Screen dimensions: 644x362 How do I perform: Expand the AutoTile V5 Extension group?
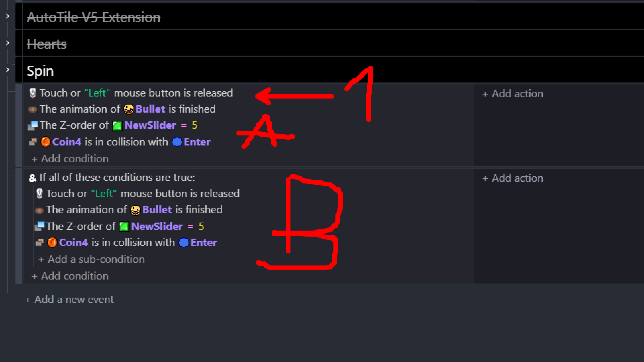pos(7,16)
